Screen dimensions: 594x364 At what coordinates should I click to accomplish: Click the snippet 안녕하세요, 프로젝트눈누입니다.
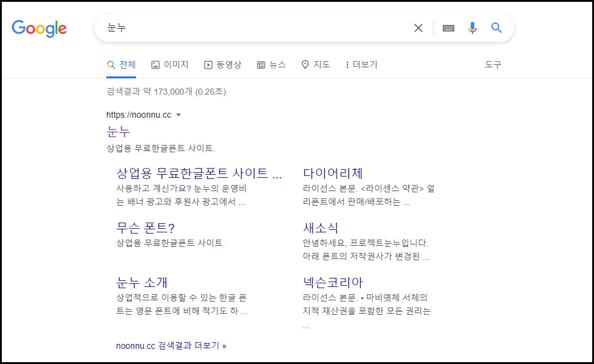[365, 243]
